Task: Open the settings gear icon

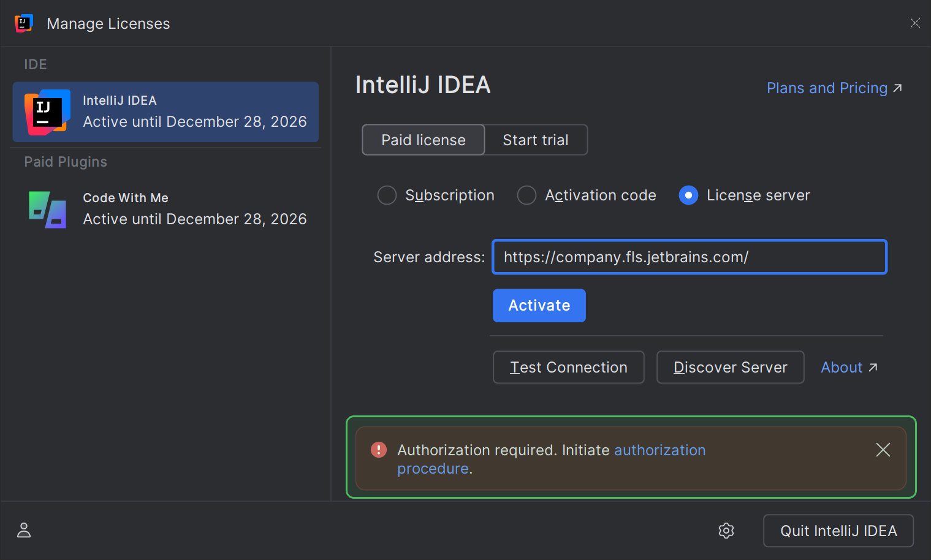Action: pyautogui.click(x=726, y=531)
